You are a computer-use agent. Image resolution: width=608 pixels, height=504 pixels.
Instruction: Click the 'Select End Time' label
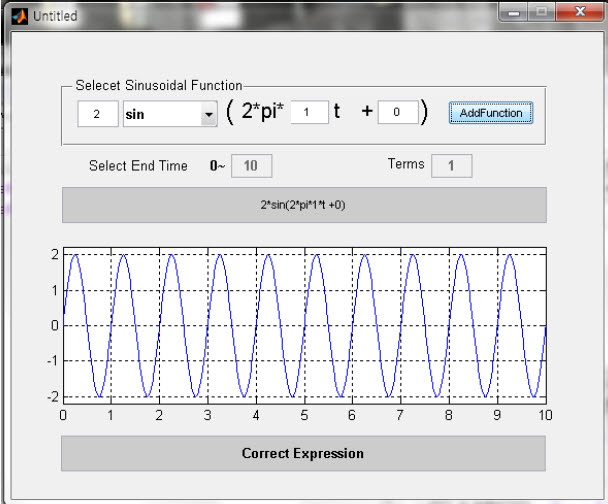point(138,166)
